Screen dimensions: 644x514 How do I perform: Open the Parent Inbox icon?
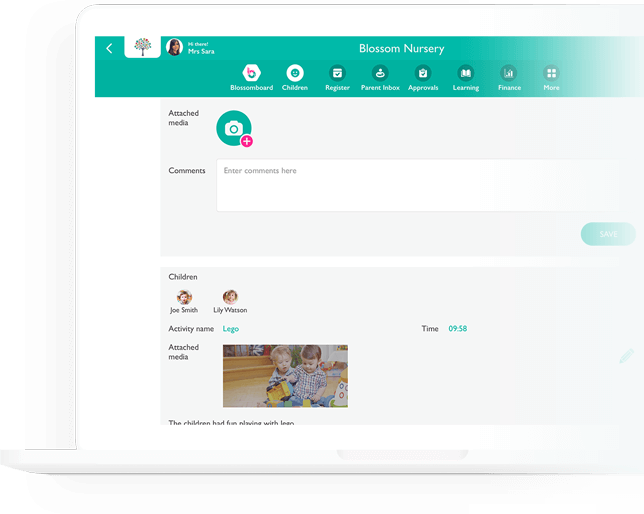tap(380, 73)
